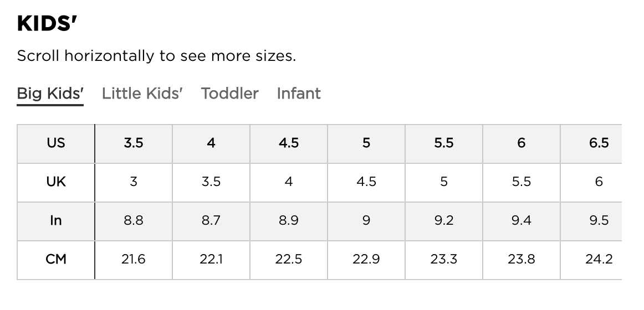Click US size 5.5 column header

coord(444,143)
